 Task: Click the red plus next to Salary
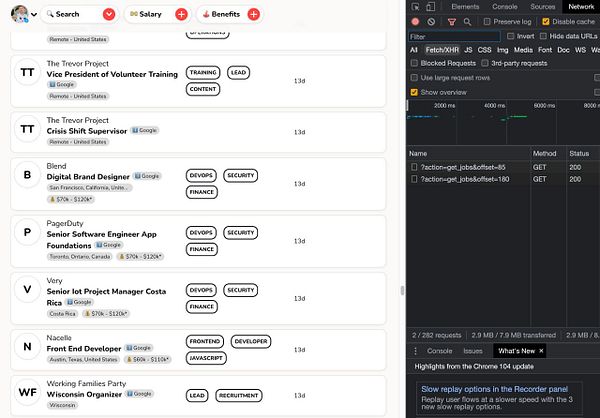click(181, 15)
